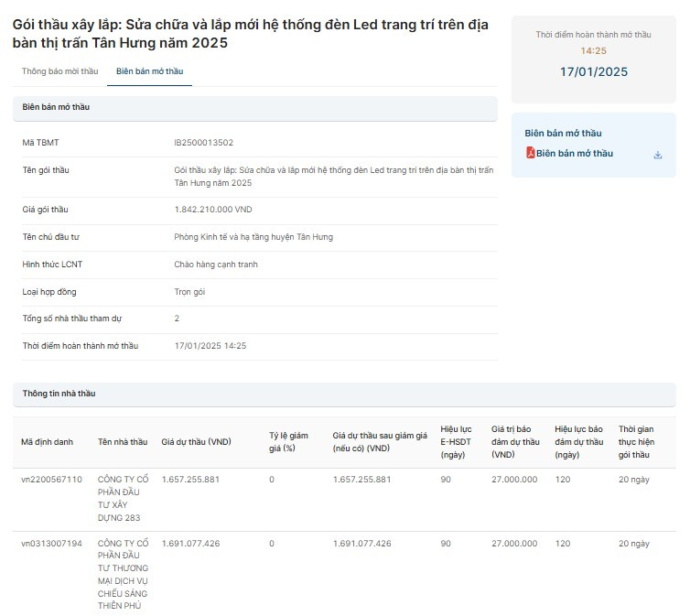Click the PDF file icon in sidebar
Viewport: 690px width, 616px height.
(x=530, y=154)
